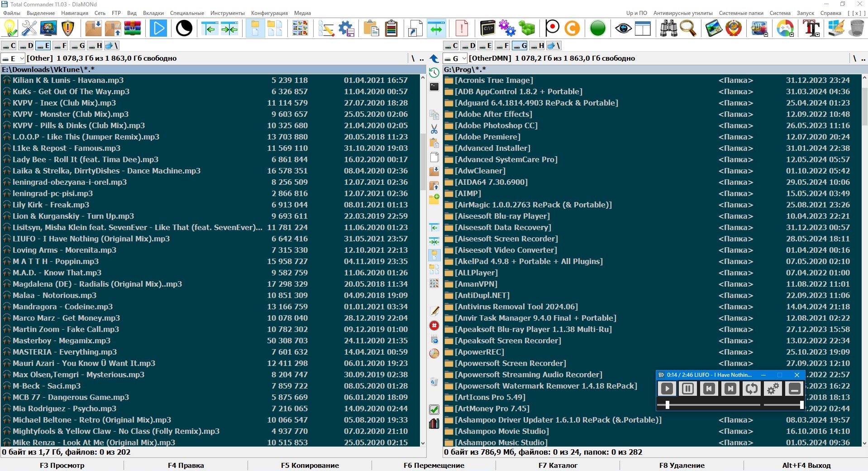The width and height of the screenshot is (868, 471).
Task: Click the F8 Удаление button
Action: [x=682, y=465]
